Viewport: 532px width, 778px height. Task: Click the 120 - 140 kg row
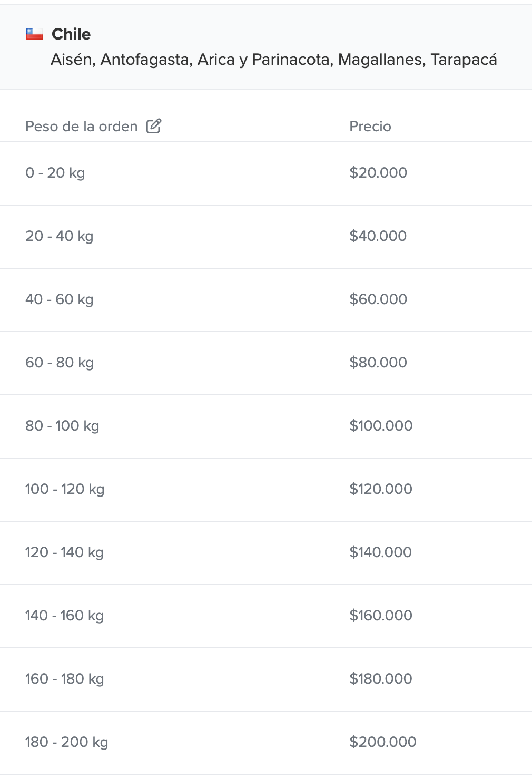click(64, 552)
